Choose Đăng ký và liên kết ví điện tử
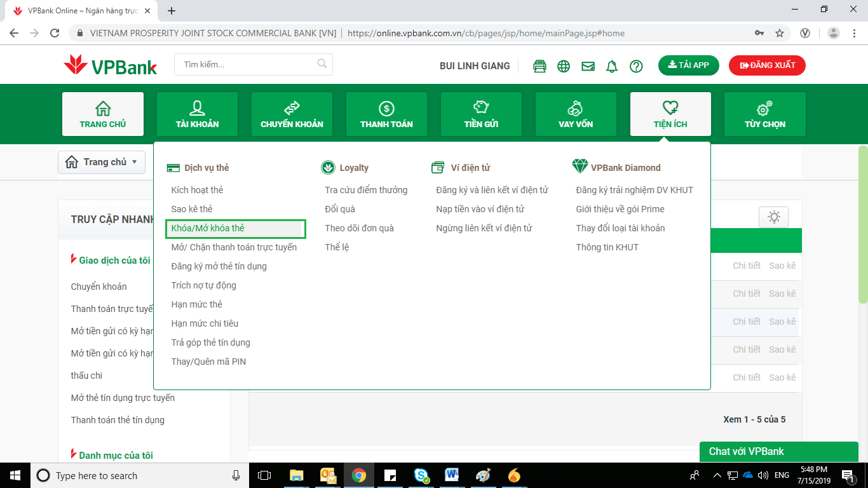 pyautogui.click(x=492, y=190)
